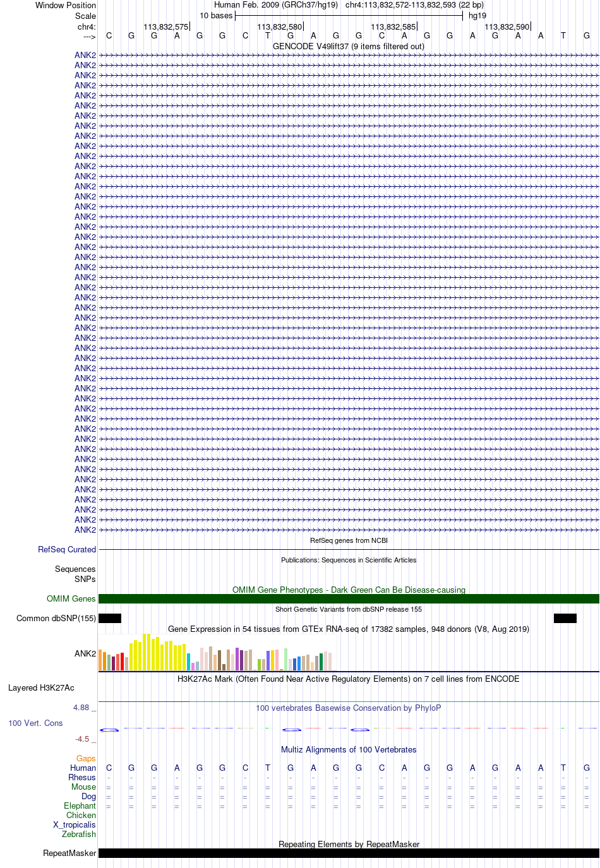Click the Chicken alignment row label
The width and height of the screenshot is (600, 868).
81,815
